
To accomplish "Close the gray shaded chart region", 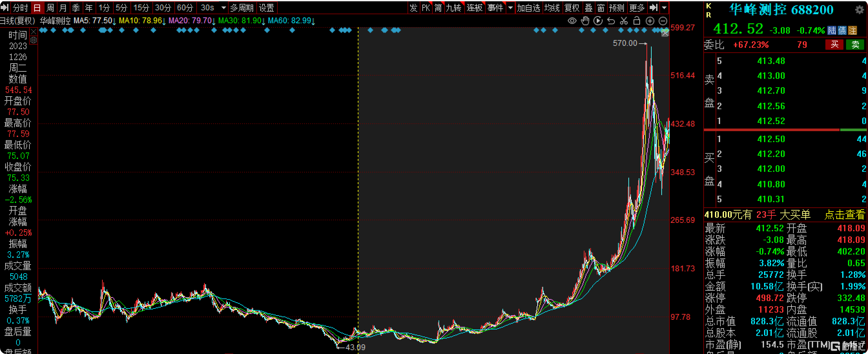I will (x=665, y=33).
